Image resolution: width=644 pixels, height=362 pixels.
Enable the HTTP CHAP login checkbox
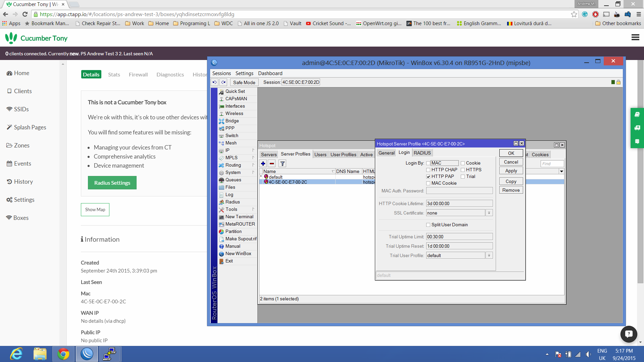click(x=428, y=170)
